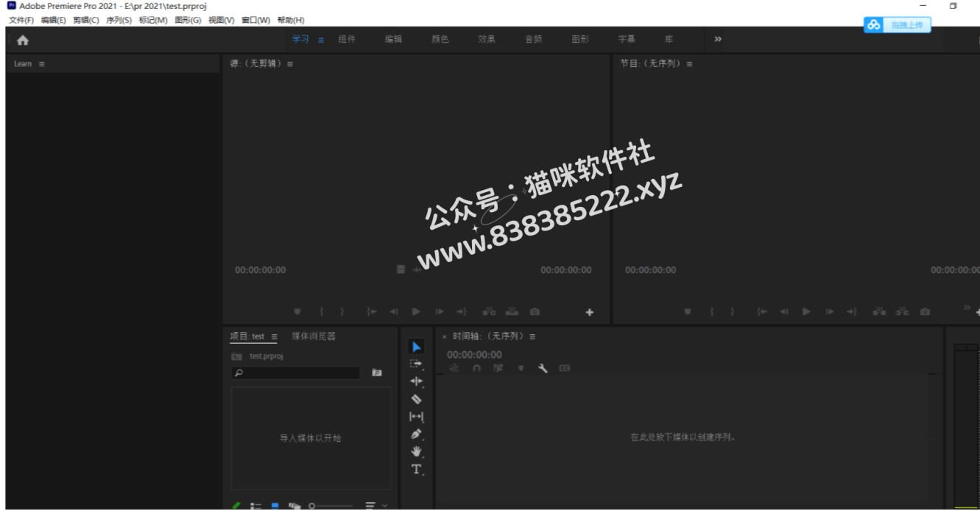
Task: Expand Program monitor overflow buttons
Action: tap(967, 308)
